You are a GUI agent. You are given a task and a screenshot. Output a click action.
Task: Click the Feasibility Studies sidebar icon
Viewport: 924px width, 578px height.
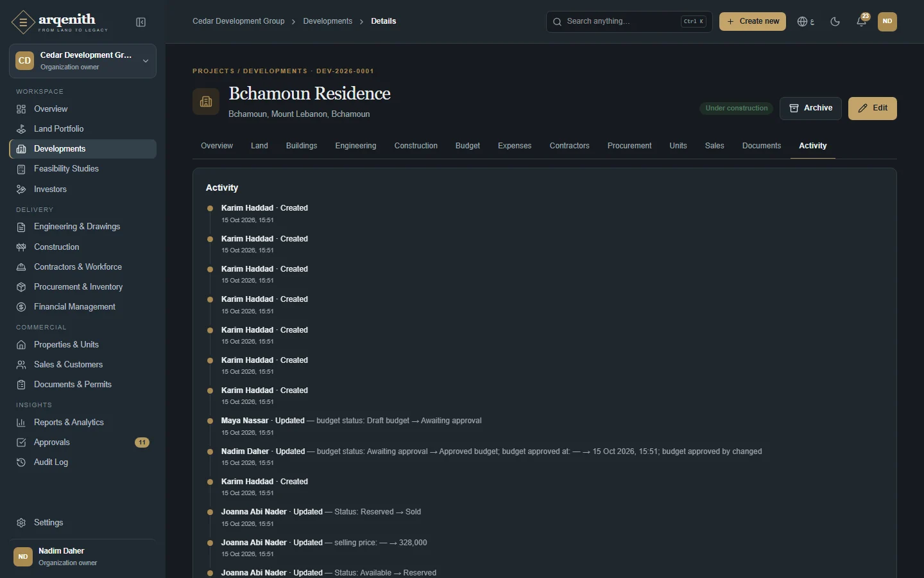[21, 169]
